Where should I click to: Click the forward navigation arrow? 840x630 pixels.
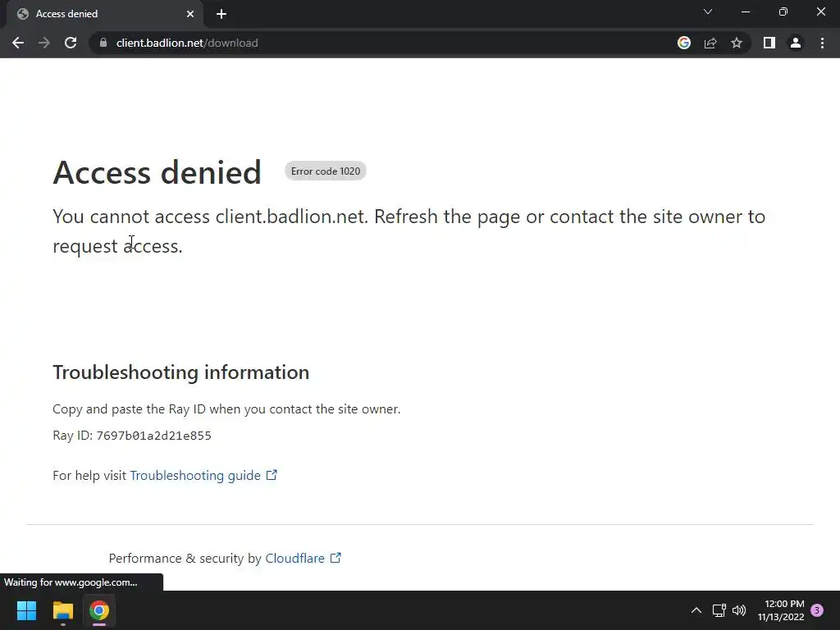(44, 43)
